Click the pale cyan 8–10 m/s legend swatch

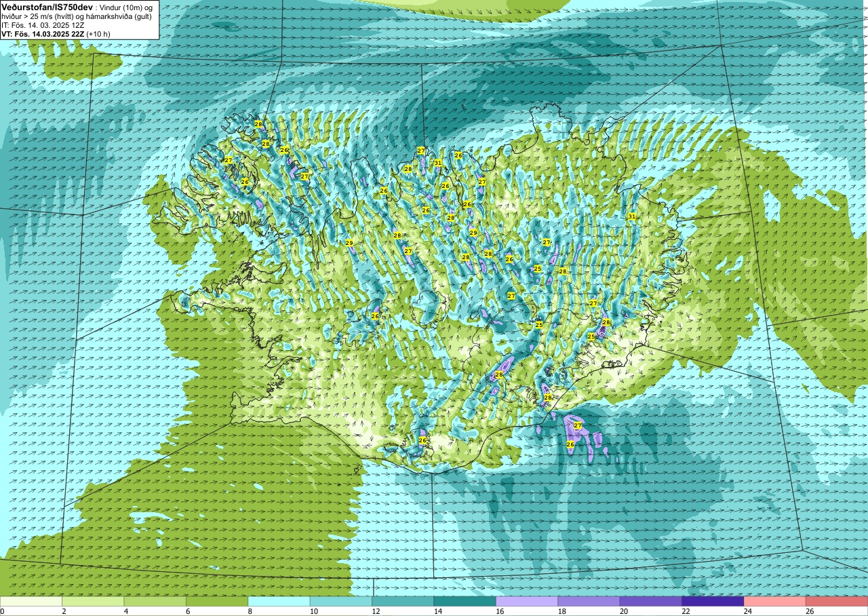pos(279,601)
